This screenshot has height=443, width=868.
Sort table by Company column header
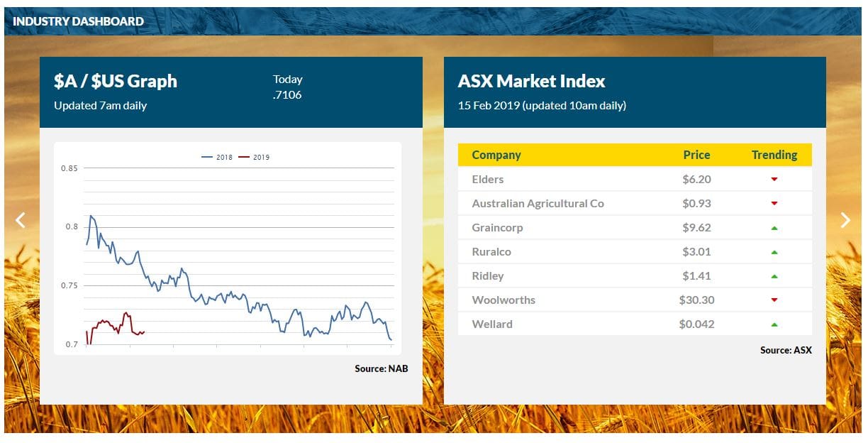click(496, 155)
